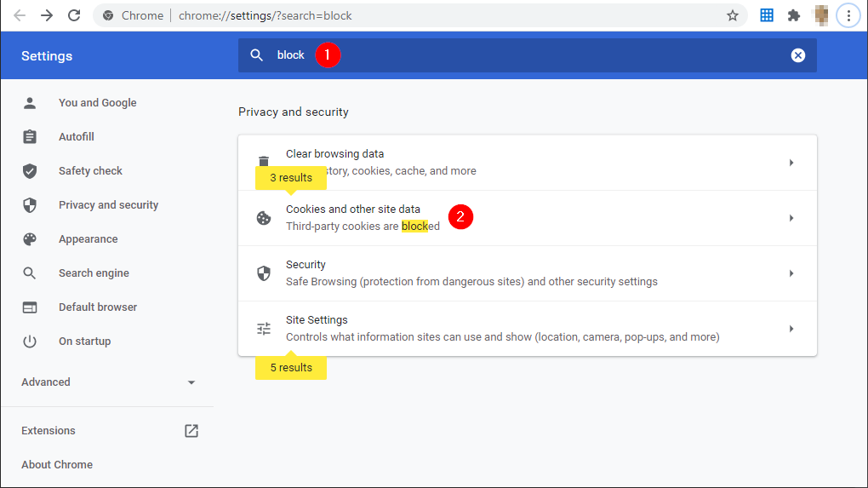Click 'Controls what information sites can use' text
868x488 pixels.
(x=503, y=336)
